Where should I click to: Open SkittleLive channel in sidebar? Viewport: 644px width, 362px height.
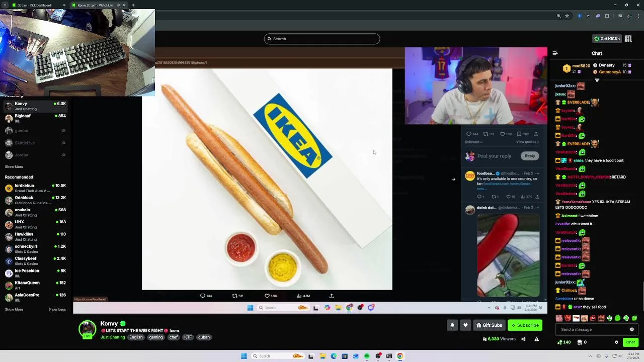point(35,143)
